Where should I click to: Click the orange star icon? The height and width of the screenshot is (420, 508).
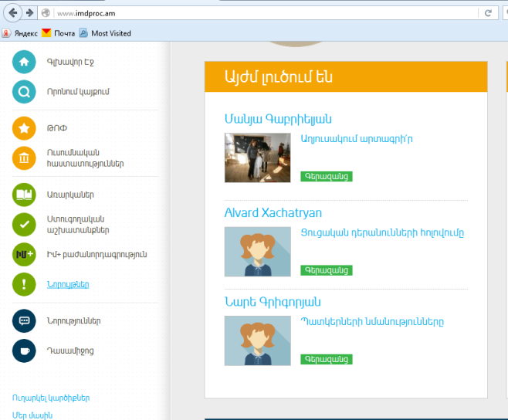(24, 128)
